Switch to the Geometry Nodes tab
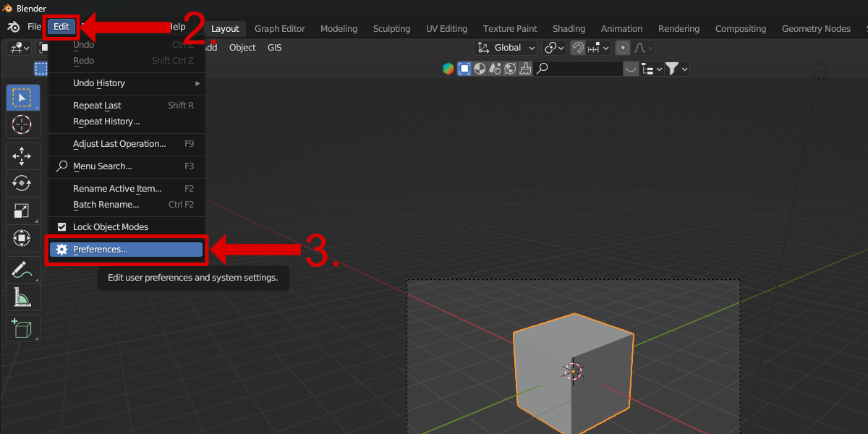This screenshot has height=434, width=868. [x=816, y=29]
